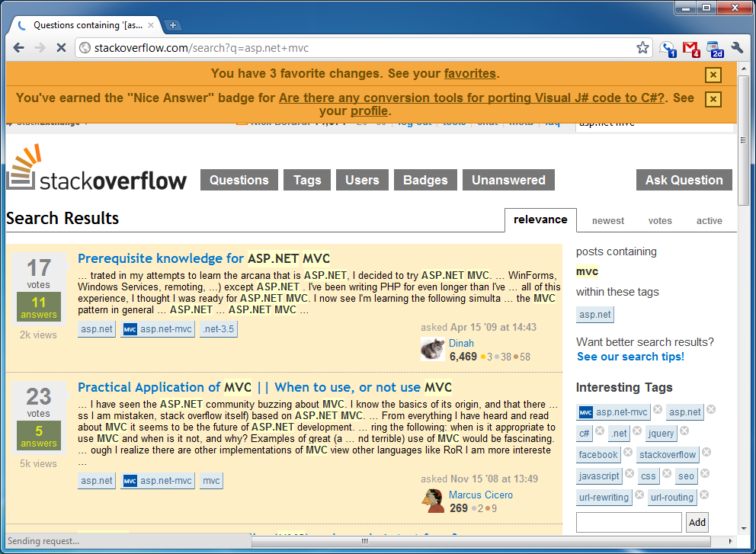The height and width of the screenshot is (554, 756).
Task: Dismiss the favorite changes notification
Action: coord(713,75)
